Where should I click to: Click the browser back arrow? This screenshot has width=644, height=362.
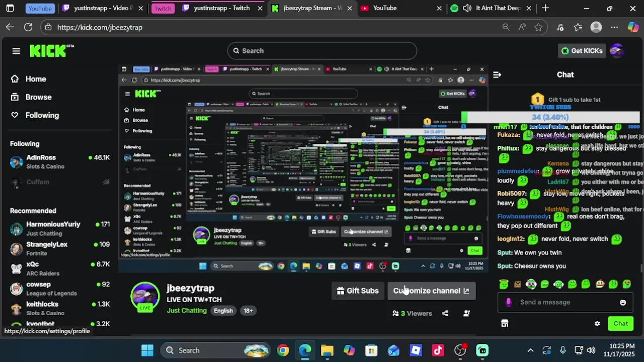10,28
